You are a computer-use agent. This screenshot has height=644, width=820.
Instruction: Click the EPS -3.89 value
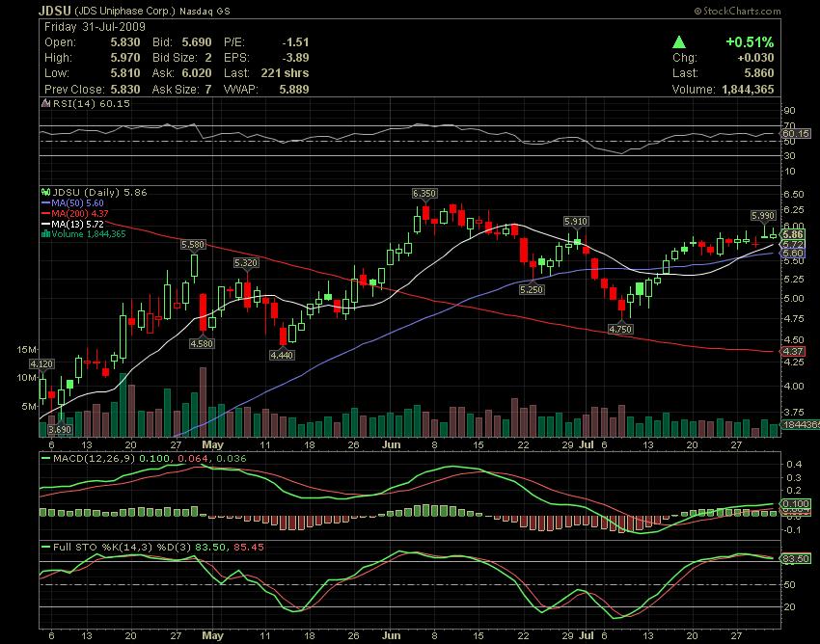point(295,58)
